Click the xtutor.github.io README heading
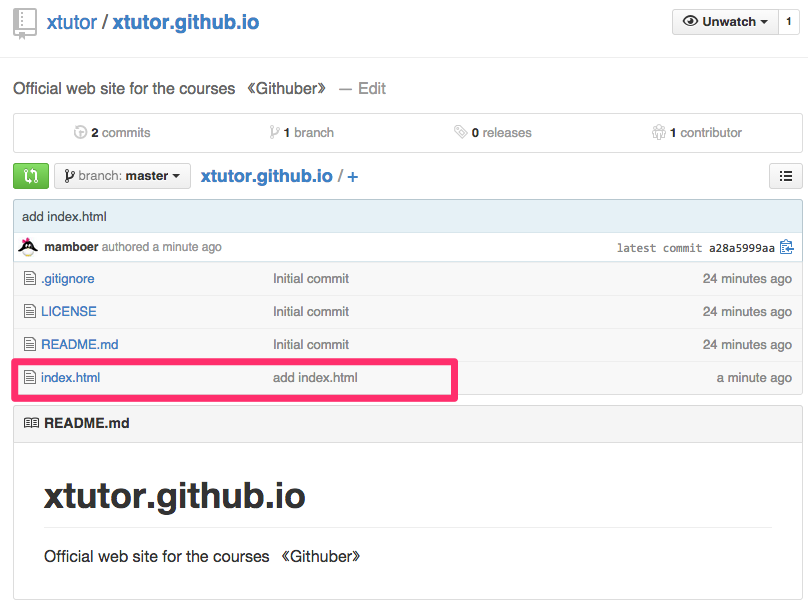 point(175,496)
